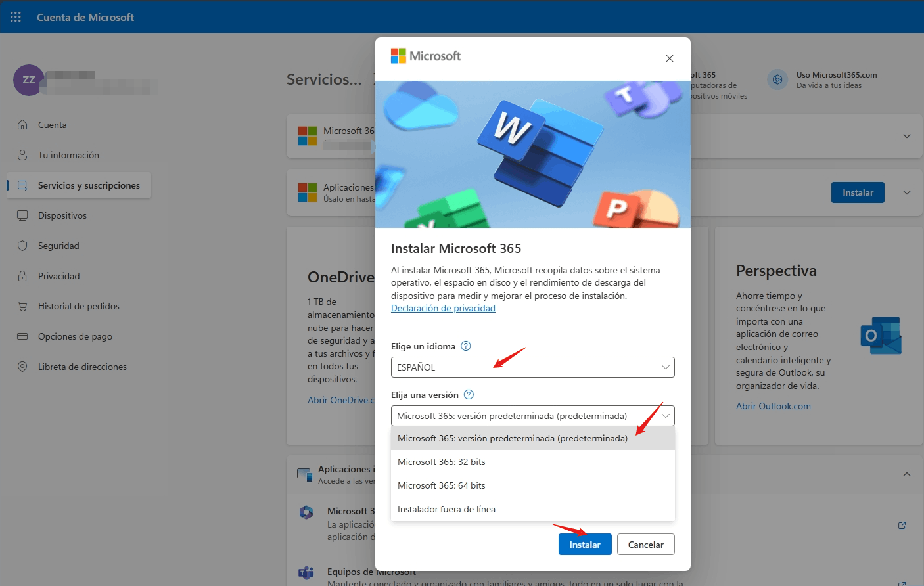924x586 pixels.
Task: Click the Dispositivos monitor icon
Action: (x=22, y=215)
